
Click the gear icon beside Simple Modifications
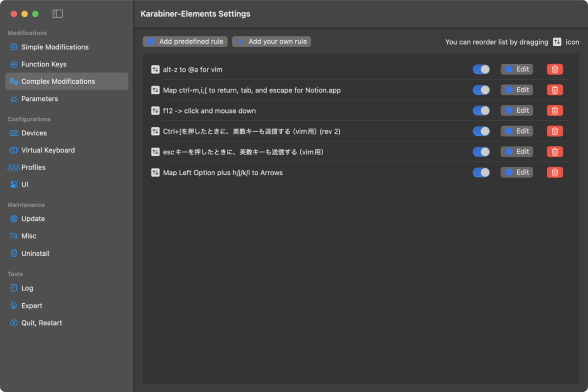[x=14, y=47]
